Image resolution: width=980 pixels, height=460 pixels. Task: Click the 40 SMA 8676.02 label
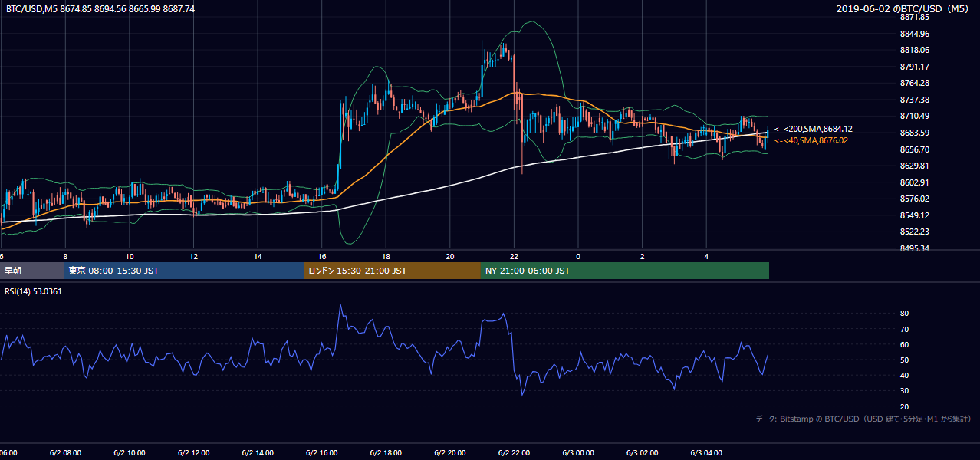pos(811,140)
